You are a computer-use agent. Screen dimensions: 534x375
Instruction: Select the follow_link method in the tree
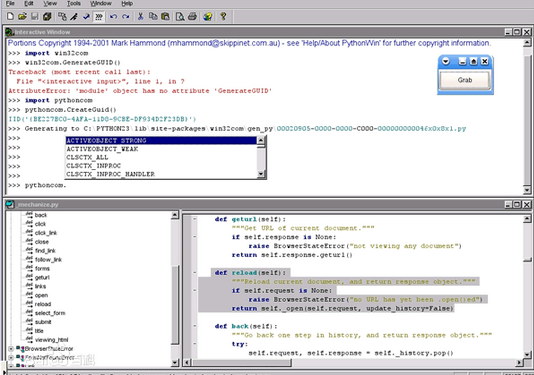pos(48,260)
